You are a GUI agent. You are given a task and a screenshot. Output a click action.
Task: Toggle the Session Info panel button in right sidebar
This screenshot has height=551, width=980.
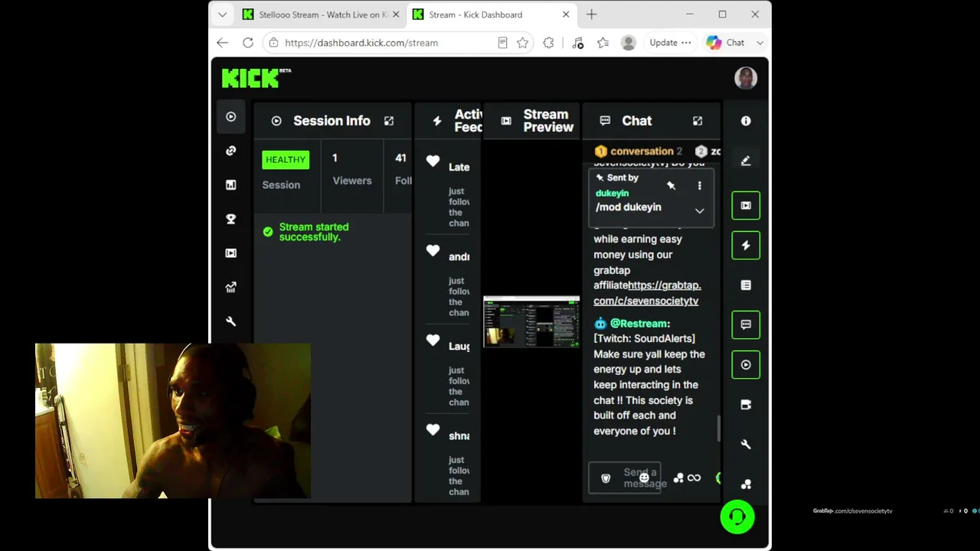pyautogui.click(x=746, y=364)
